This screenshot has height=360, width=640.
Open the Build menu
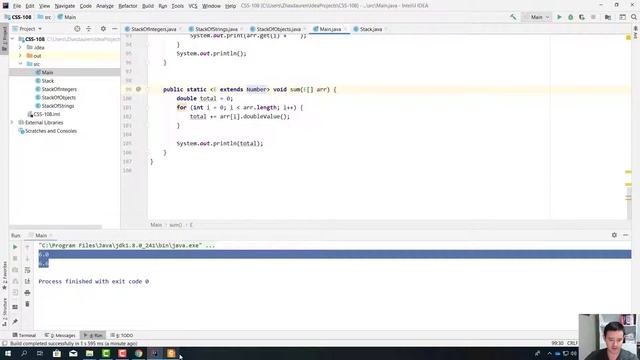[148, 6]
